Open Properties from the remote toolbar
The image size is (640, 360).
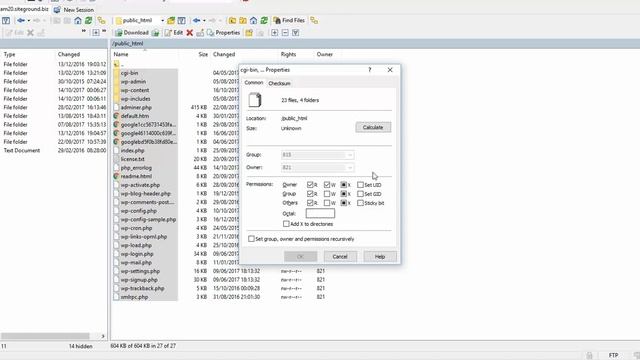coord(223,33)
